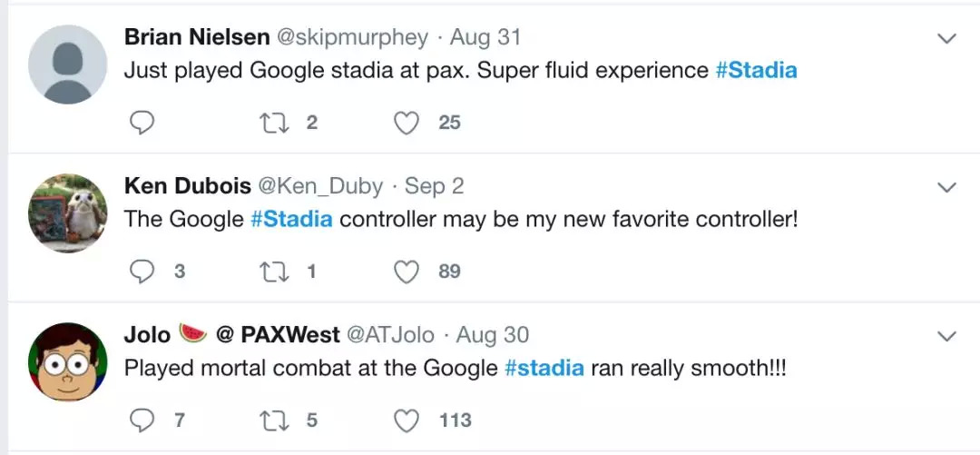Show the options chevron for Jolo's tweet
This screenshot has width=980, height=455.
pyautogui.click(x=946, y=336)
